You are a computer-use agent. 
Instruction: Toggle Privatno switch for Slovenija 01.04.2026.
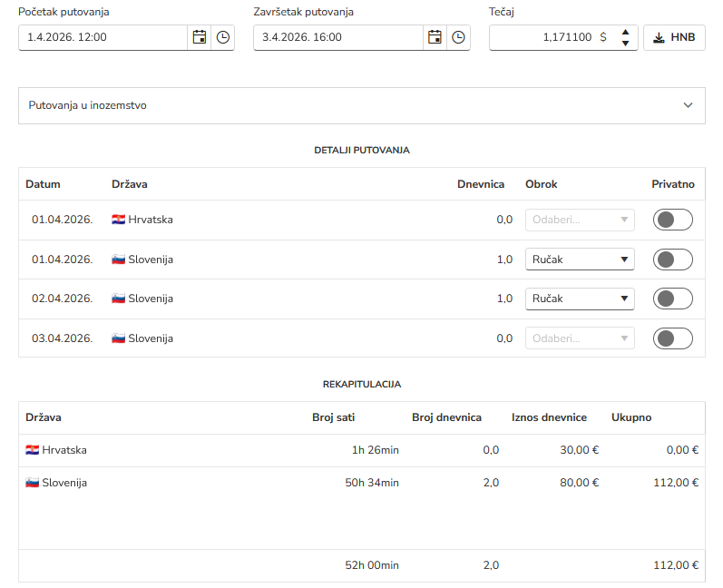click(672, 260)
